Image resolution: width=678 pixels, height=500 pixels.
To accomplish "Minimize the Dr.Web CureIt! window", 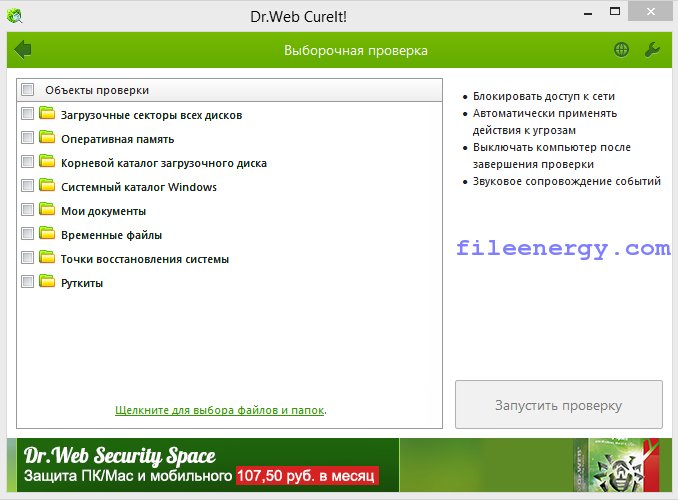I will pyautogui.click(x=588, y=13).
